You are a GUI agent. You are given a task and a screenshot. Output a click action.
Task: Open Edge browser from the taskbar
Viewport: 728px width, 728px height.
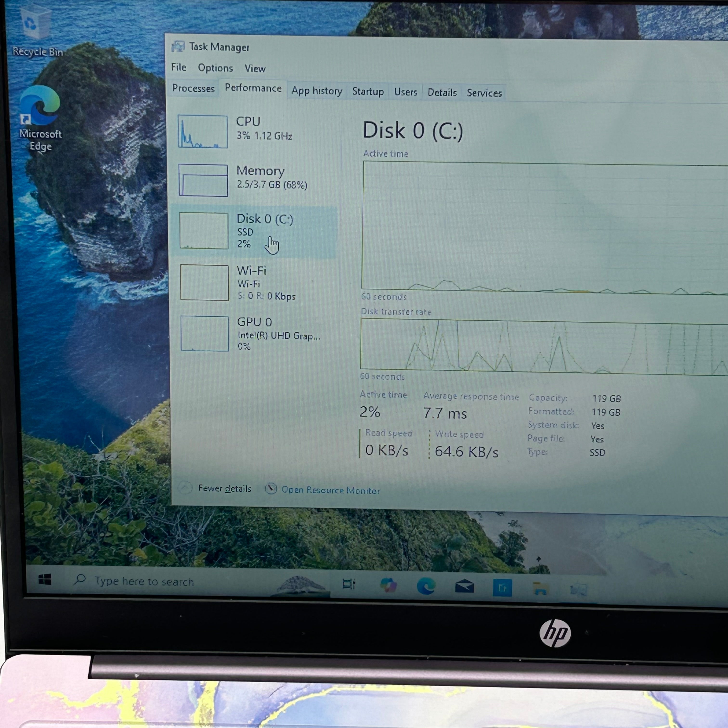pos(426,586)
